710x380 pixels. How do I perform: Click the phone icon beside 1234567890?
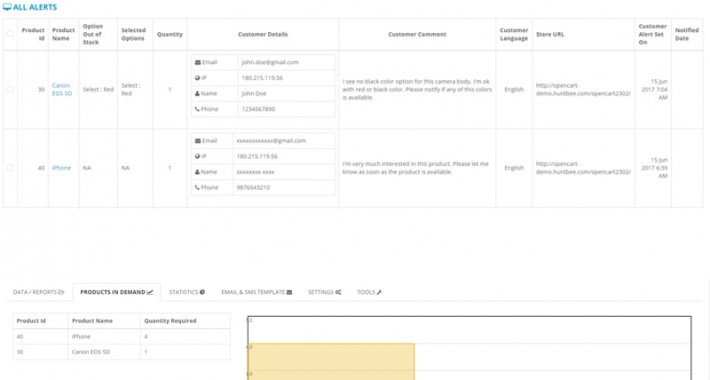(197, 109)
